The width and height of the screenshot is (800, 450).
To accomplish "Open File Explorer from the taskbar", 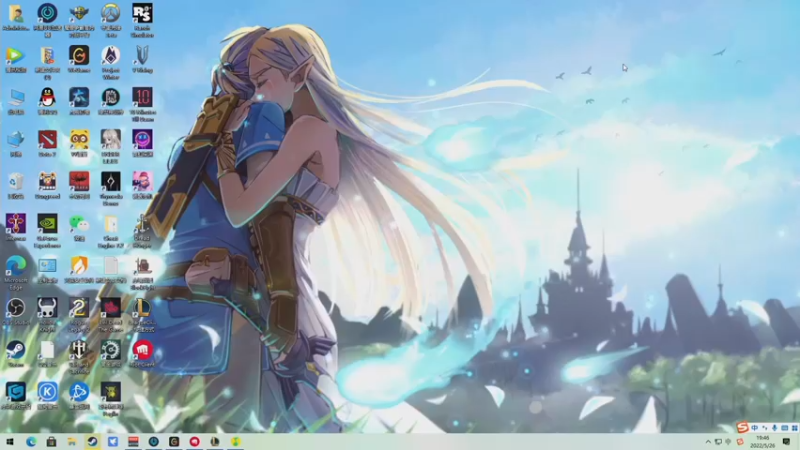I will point(71,442).
